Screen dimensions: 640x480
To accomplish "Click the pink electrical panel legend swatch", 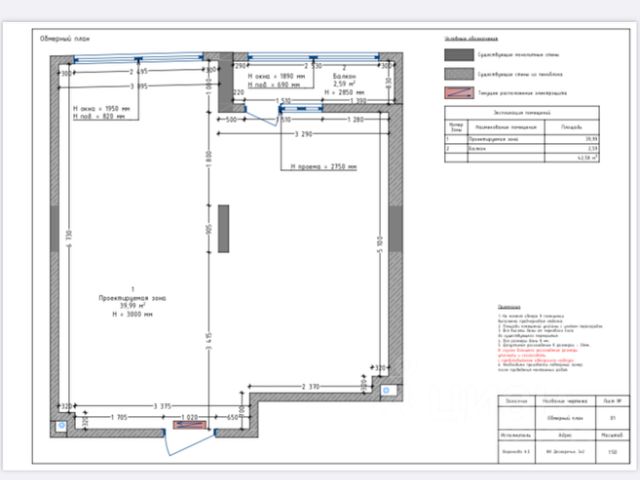I will [x=459, y=93].
